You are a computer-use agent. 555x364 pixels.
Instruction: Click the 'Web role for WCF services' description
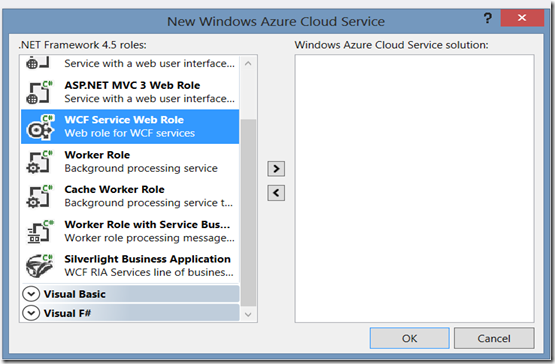point(130,133)
